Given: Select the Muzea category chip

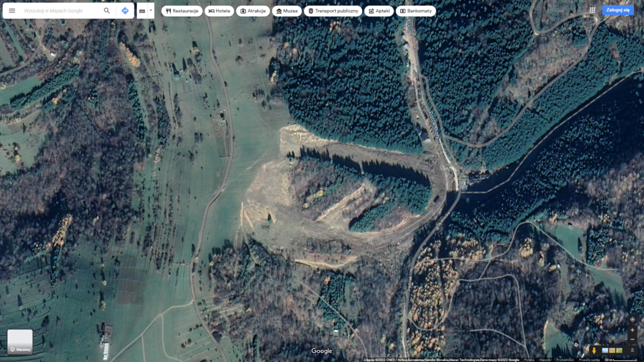Looking at the screenshot, I should coord(287,11).
